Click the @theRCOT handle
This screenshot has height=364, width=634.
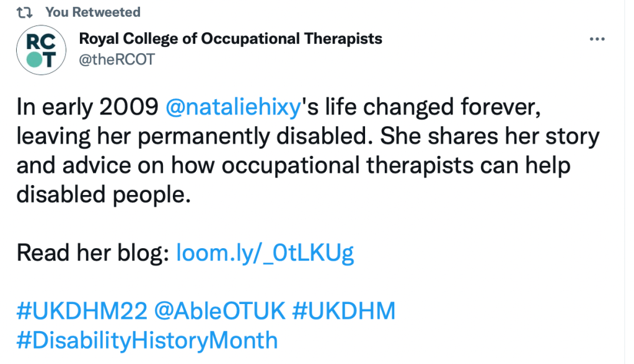coord(117,59)
